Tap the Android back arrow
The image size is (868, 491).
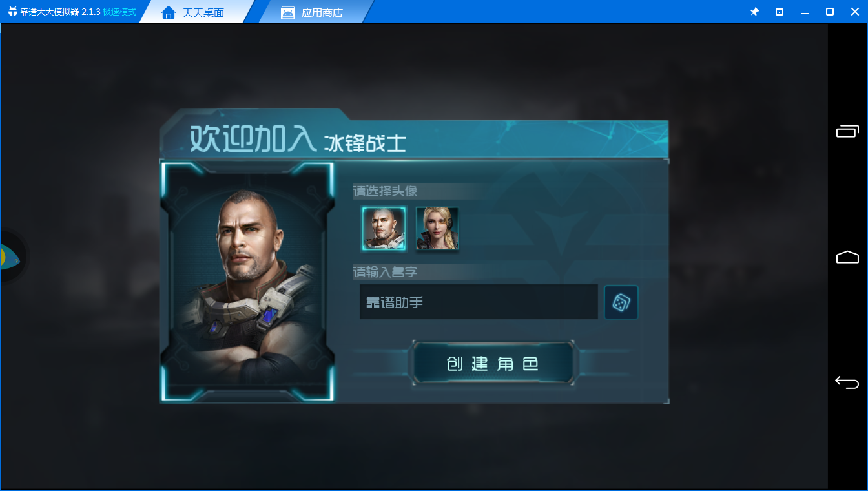(x=847, y=382)
